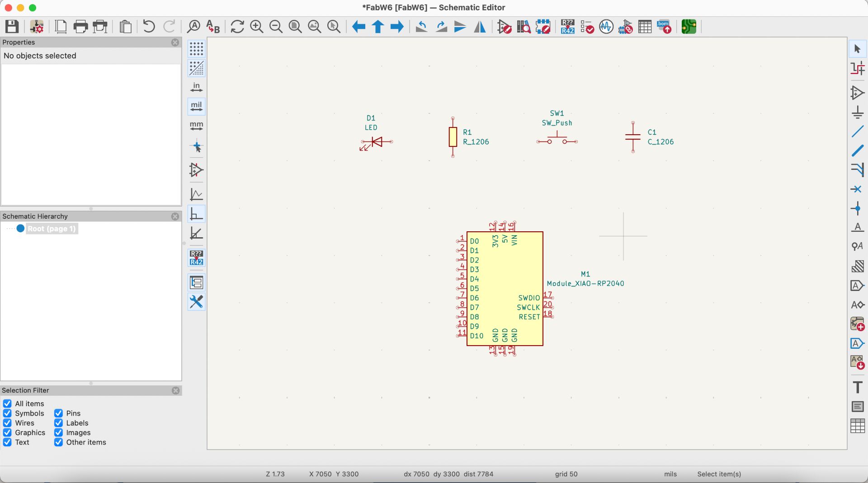Navigate forward with the right blue arrow

[397, 27]
